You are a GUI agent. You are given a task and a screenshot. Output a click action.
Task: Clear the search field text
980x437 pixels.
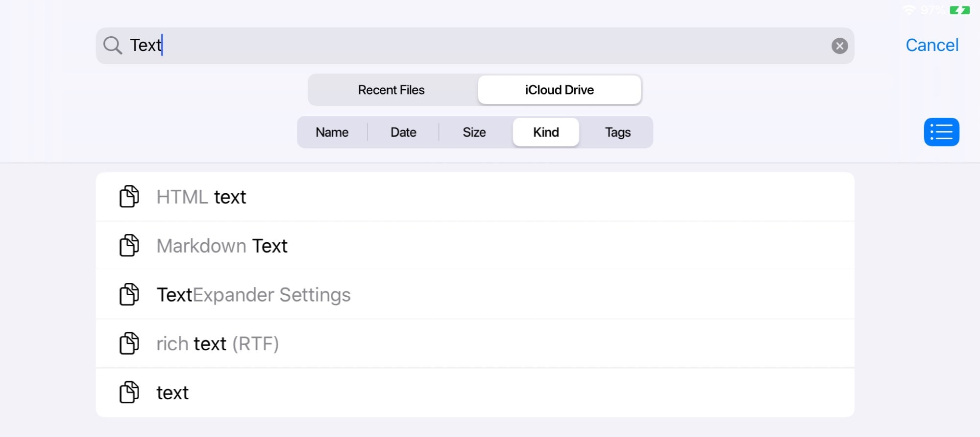tap(839, 46)
